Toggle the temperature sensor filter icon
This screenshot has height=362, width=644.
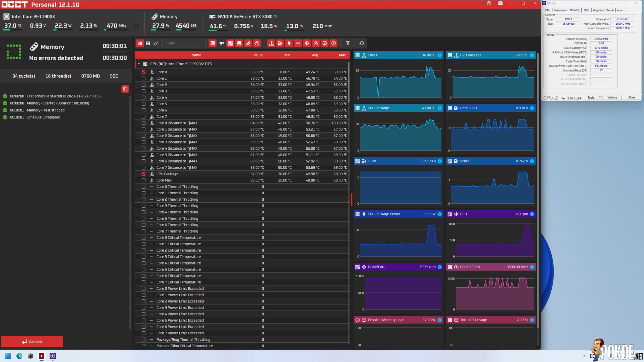pos(271,43)
